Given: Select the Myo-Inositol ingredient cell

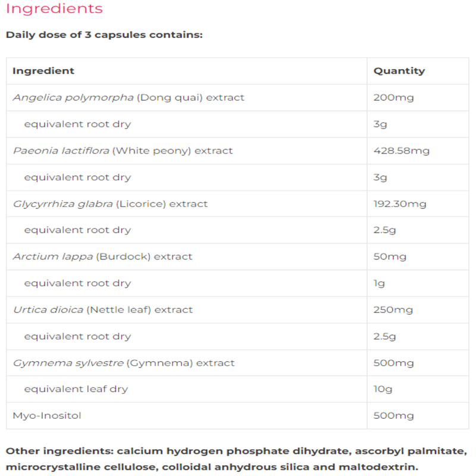Looking at the screenshot, I should 46,415.
